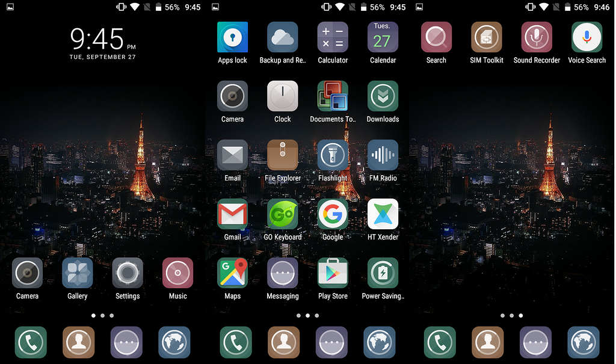Launch the Music app
616x364 pixels.
click(177, 273)
